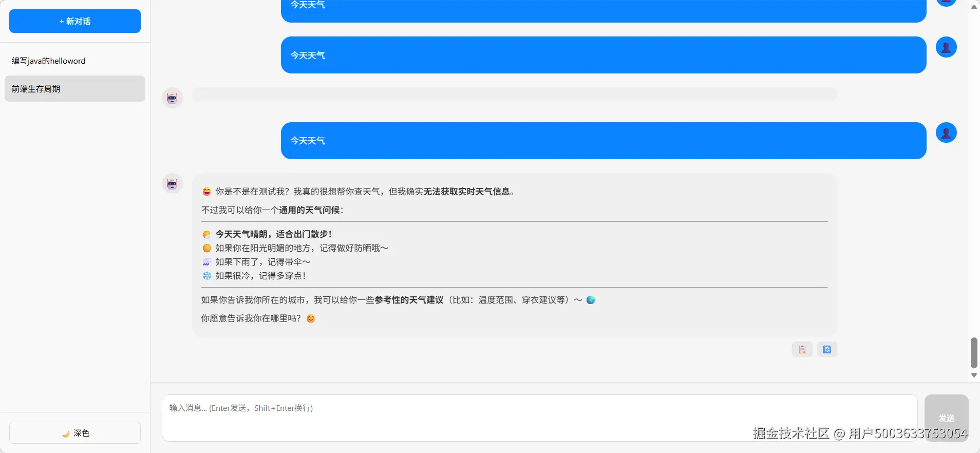The width and height of the screenshot is (980, 453).
Task: Regenerate the reply with refresh icon
Action: [827, 349]
